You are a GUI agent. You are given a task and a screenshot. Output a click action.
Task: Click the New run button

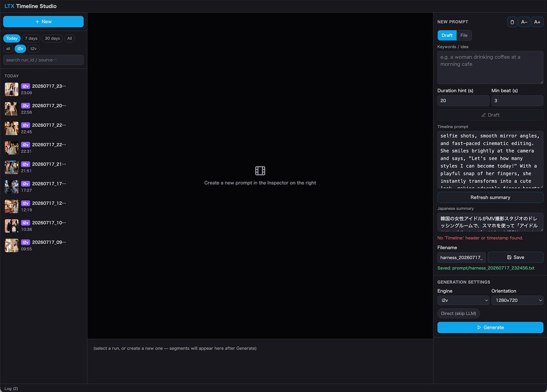[43, 21]
